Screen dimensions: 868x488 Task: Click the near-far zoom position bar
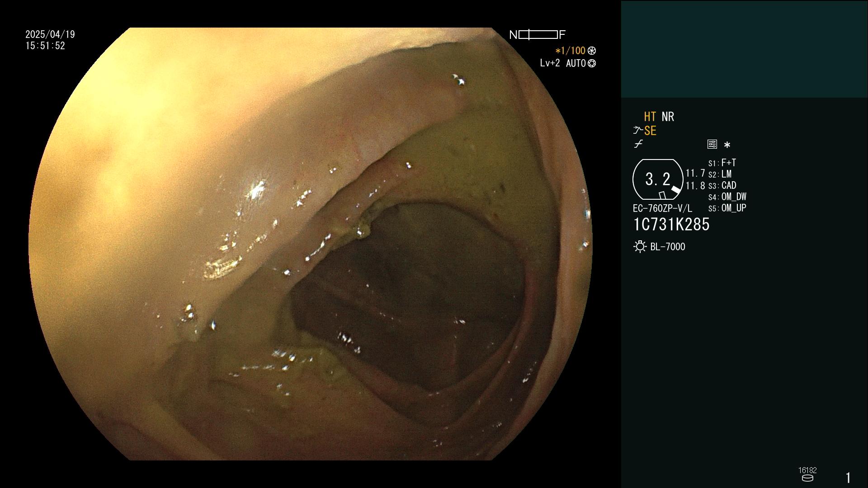[x=538, y=34]
